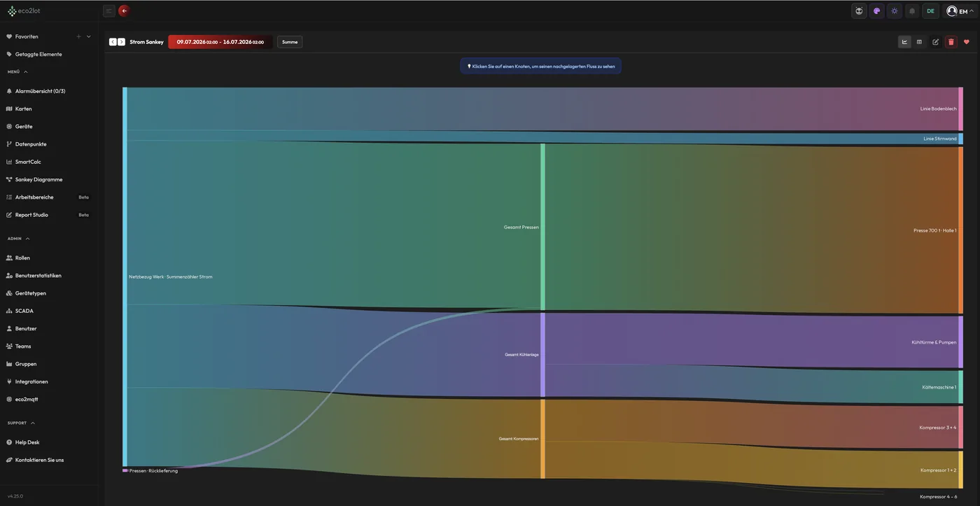The width and height of the screenshot is (980, 506).
Task: Click the red back arrow button
Action: click(125, 10)
